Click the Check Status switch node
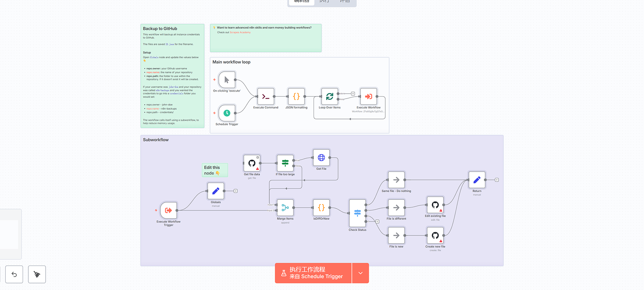Image resolution: width=644 pixels, height=290 pixels. click(x=357, y=213)
